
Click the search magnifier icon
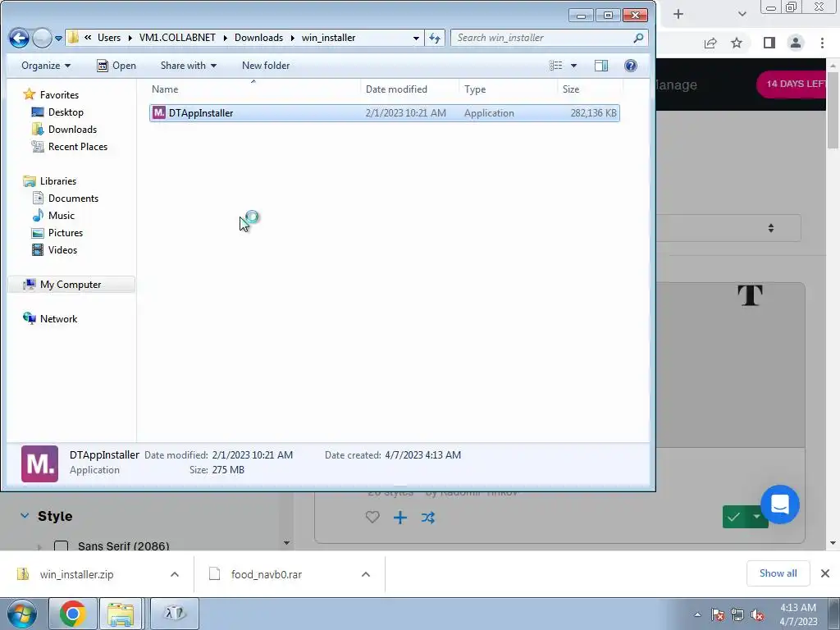tap(638, 38)
